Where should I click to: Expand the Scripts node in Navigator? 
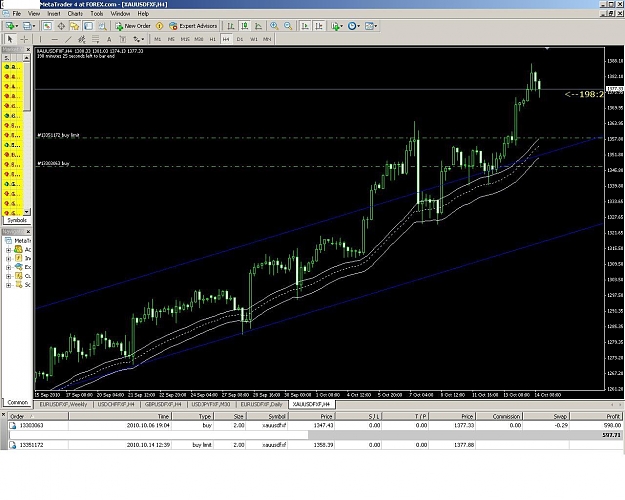8,285
